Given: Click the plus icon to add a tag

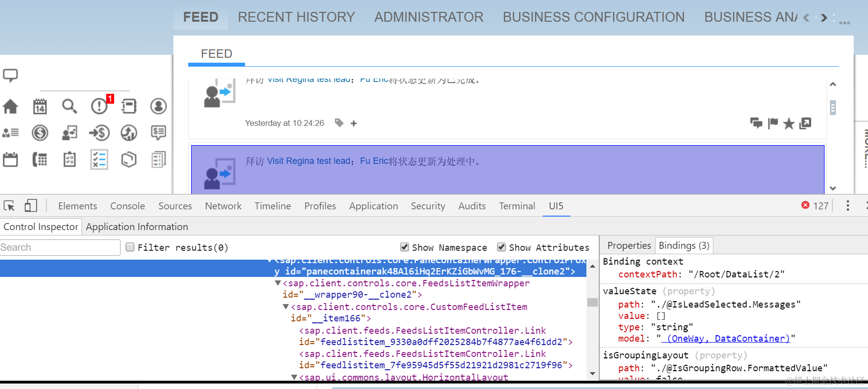Looking at the screenshot, I should point(354,123).
